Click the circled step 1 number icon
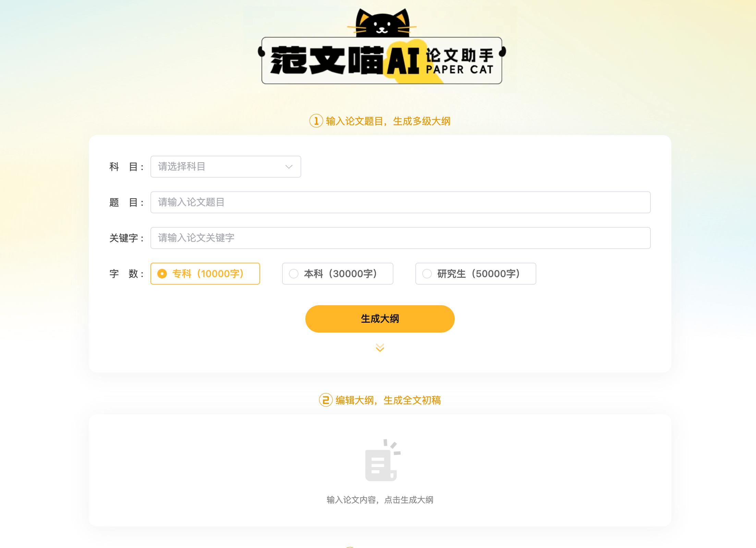The height and width of the screenshot is (548, 756). click(316, 121)
